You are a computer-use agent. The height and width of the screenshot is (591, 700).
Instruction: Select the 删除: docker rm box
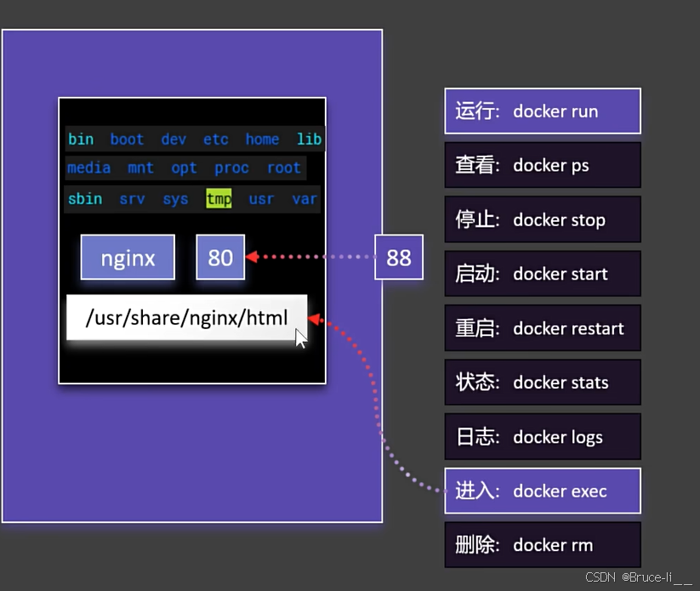coord(542,545)
